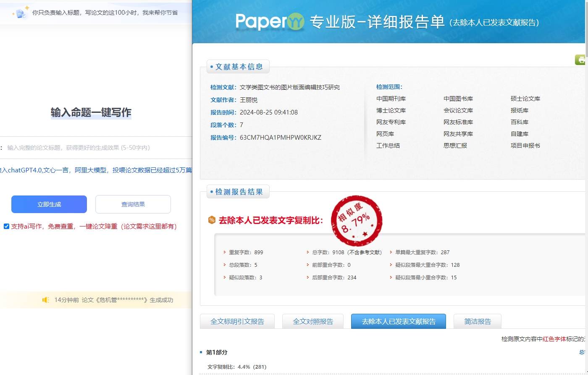The image size is (588, 375).
Task: Click the 硕士论文库 detection range entry
Action: point(525,99)
